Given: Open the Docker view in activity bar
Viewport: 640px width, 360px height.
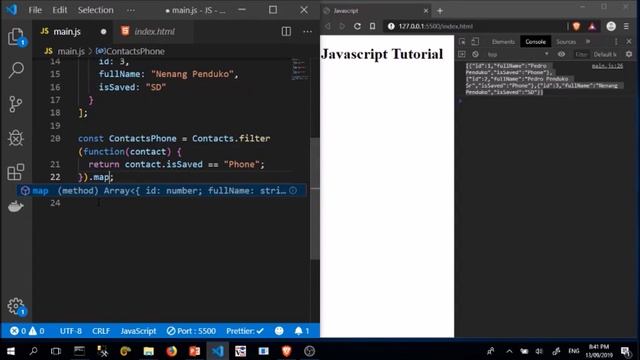Looking at the screenshot, I should pyautogui.click(x=16, y=206).
